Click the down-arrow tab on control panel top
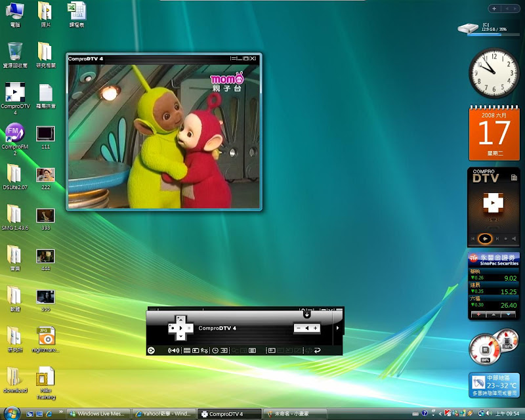Viewport: 525px width, 420px height. [307, 314]
